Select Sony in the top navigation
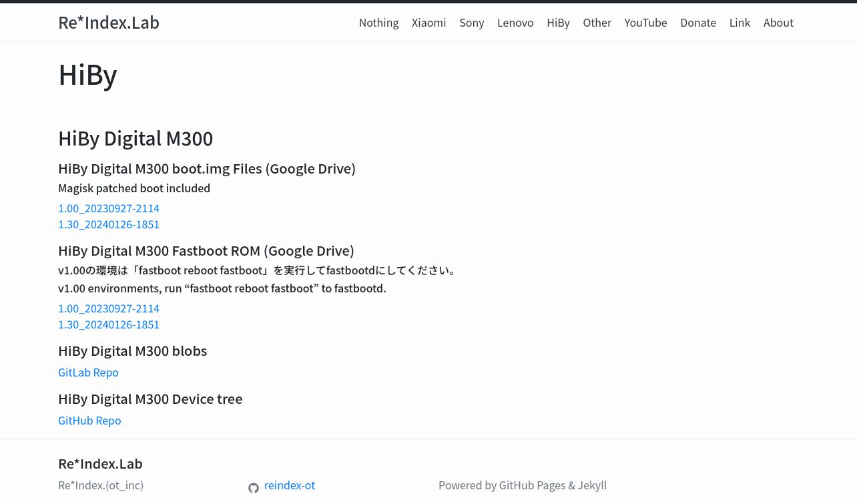The height and width of the screenshot is (504, 857). click(471, 23)
